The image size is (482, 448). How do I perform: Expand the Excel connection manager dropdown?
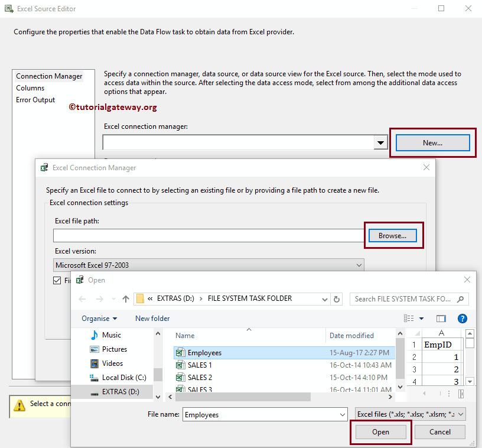380,142
